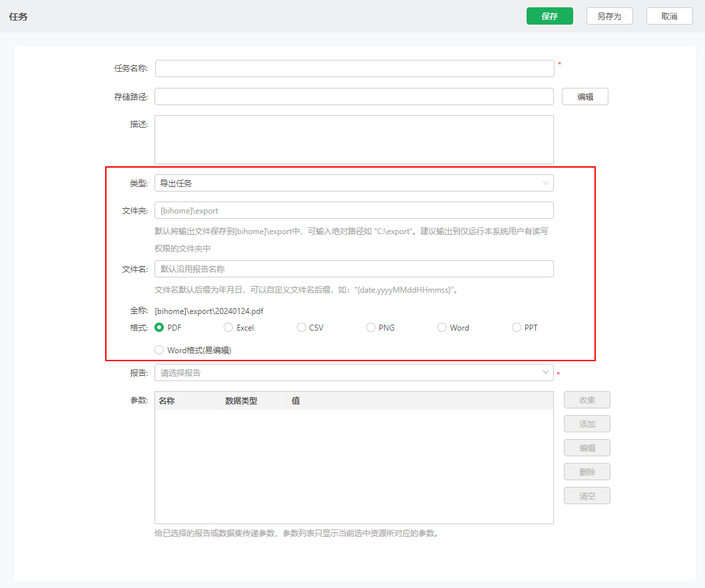Click the green 保存 button

[549, 16]
